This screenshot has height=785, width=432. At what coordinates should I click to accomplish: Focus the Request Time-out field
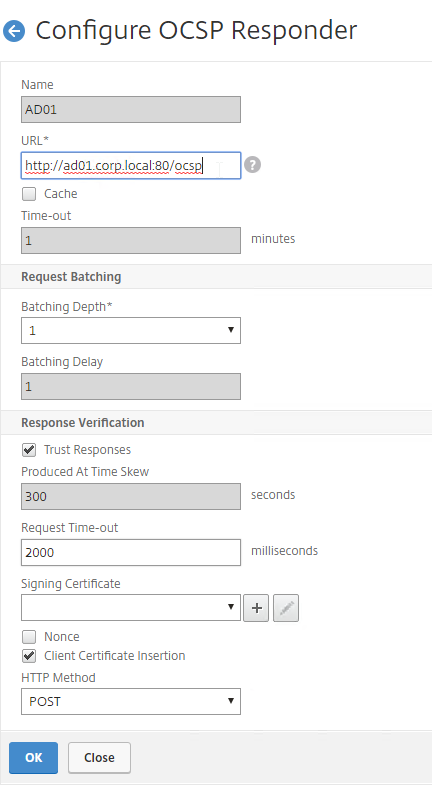[131, 552]
